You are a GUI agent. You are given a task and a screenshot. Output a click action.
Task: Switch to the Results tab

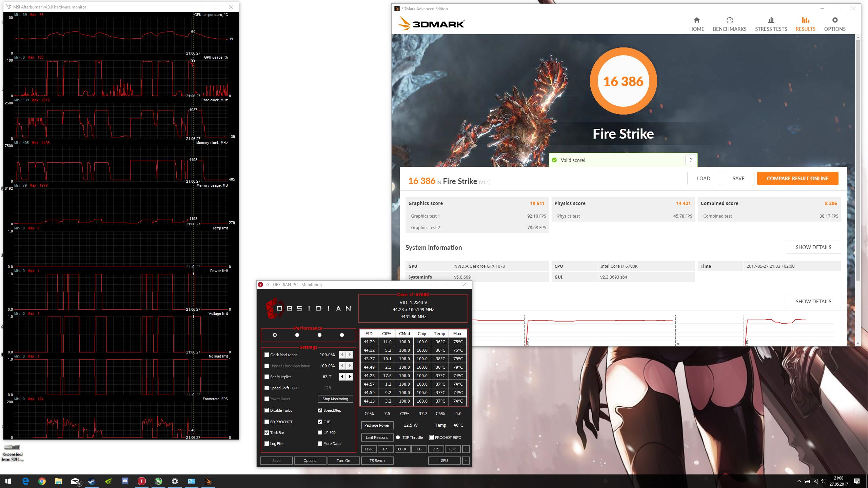coord(805,24)
